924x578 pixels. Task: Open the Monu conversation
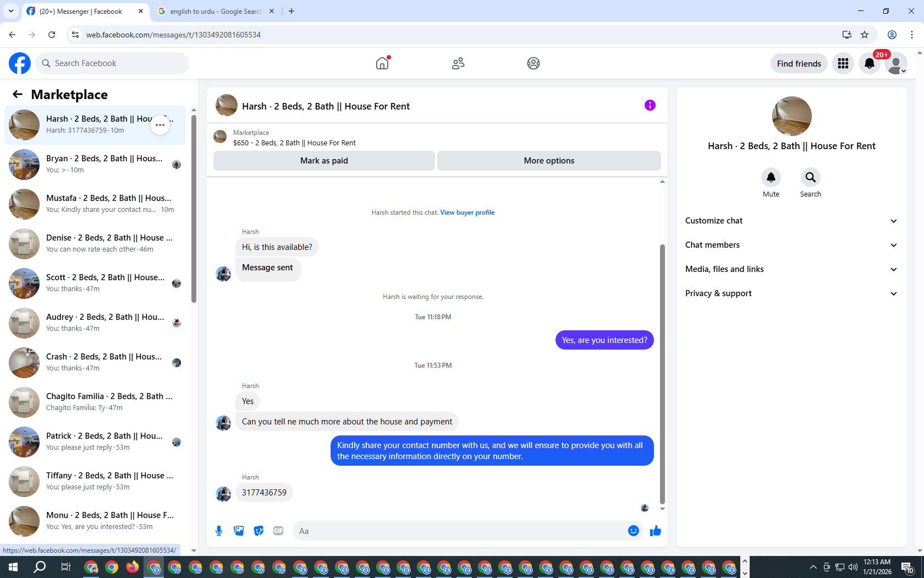(95, 521)
